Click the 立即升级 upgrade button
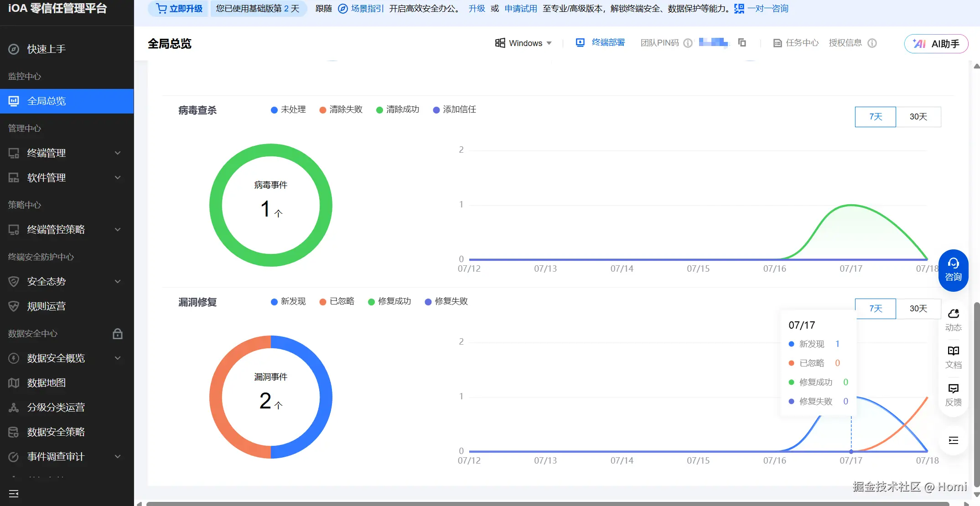Screen dimensions: 980x506 tap(179, 9)
